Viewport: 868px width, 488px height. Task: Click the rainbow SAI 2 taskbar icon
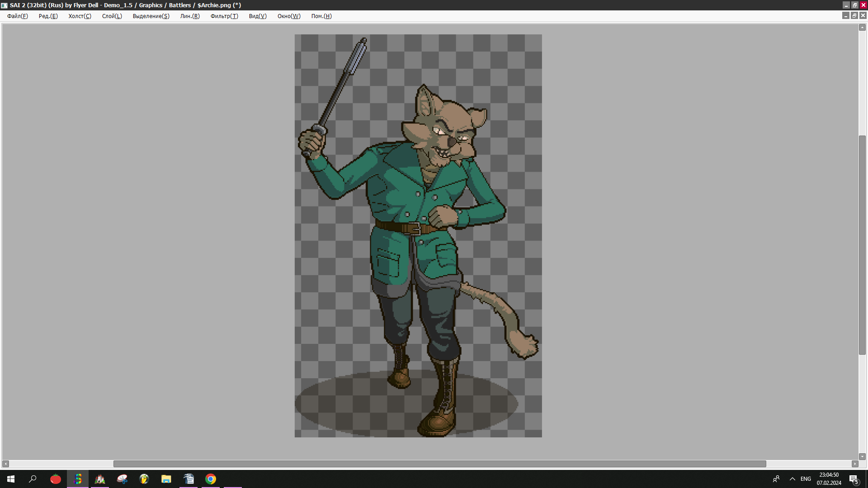click(78, 479)
